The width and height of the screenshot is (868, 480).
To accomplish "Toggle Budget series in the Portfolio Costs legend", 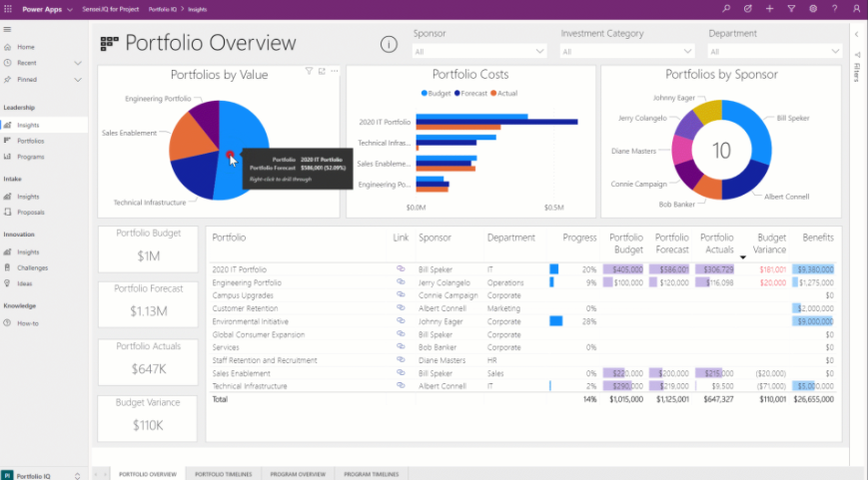I will pyautogui.click(x=436, y=94).
